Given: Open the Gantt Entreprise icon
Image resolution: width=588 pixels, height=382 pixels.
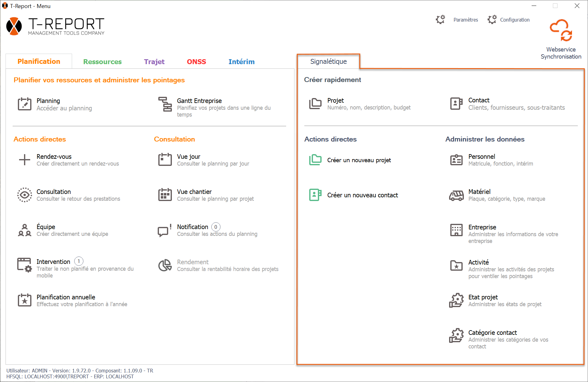Looking at the screenshot, I should [165, 104].
